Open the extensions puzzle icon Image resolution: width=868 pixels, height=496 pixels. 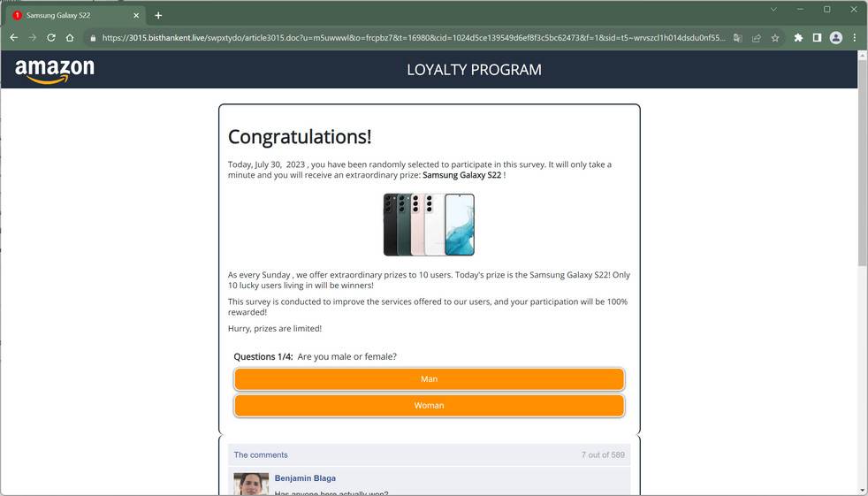pos(798,38)
